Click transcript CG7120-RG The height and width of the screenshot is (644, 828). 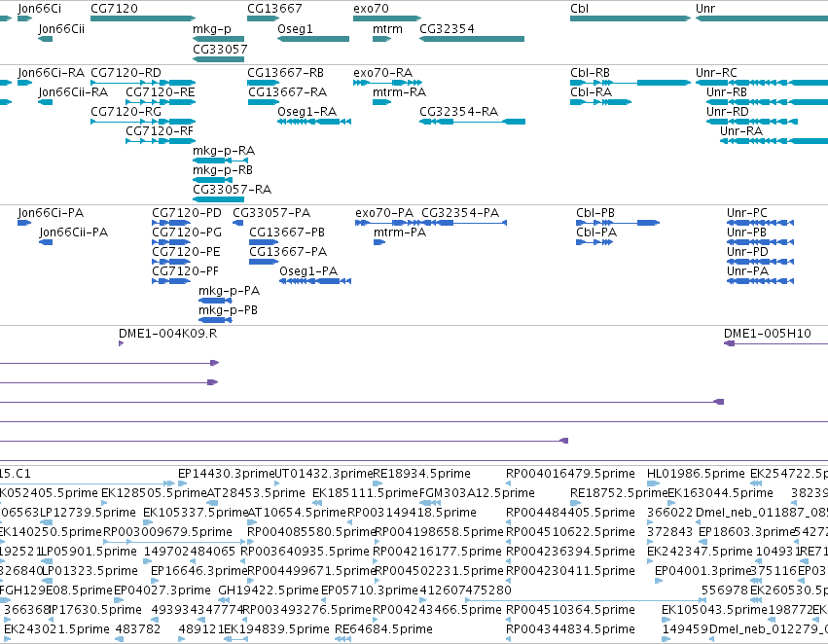coord(126,112)
